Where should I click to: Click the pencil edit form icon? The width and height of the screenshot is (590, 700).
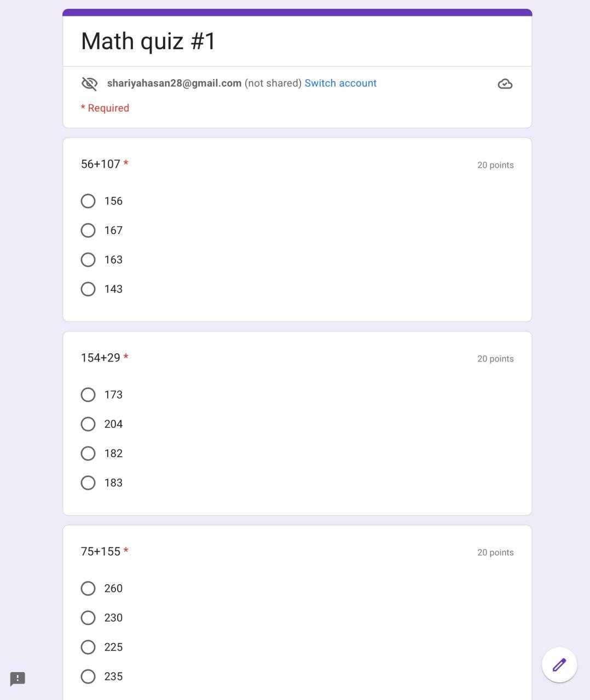click(x=559, y=665)
